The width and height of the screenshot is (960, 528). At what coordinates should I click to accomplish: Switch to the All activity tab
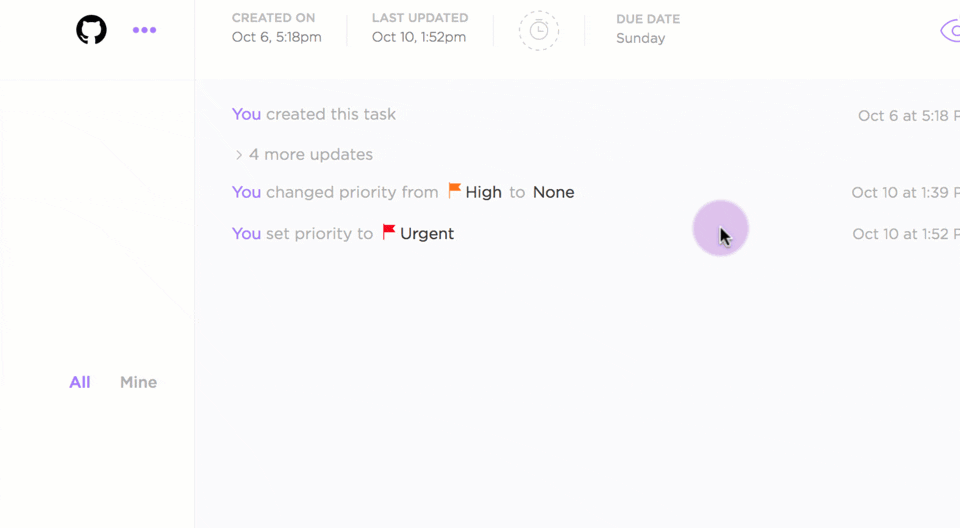point(80,382)
